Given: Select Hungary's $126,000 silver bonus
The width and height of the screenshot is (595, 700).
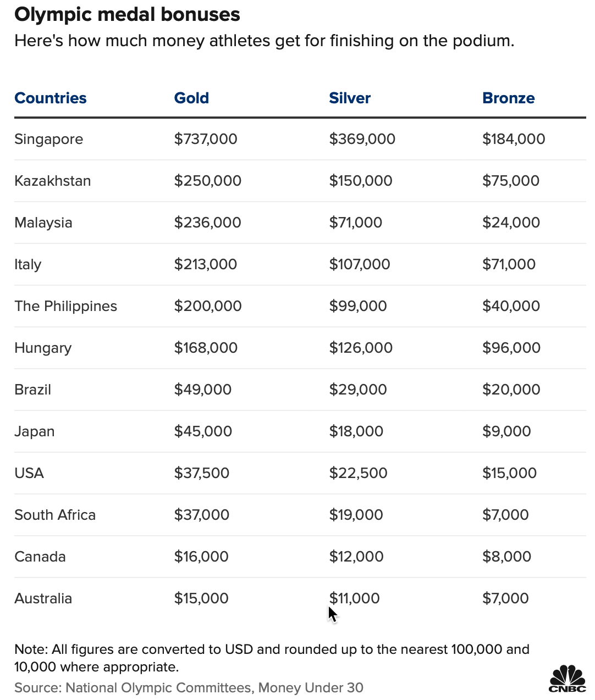Looking at the screenshot, I should point(361,348).
